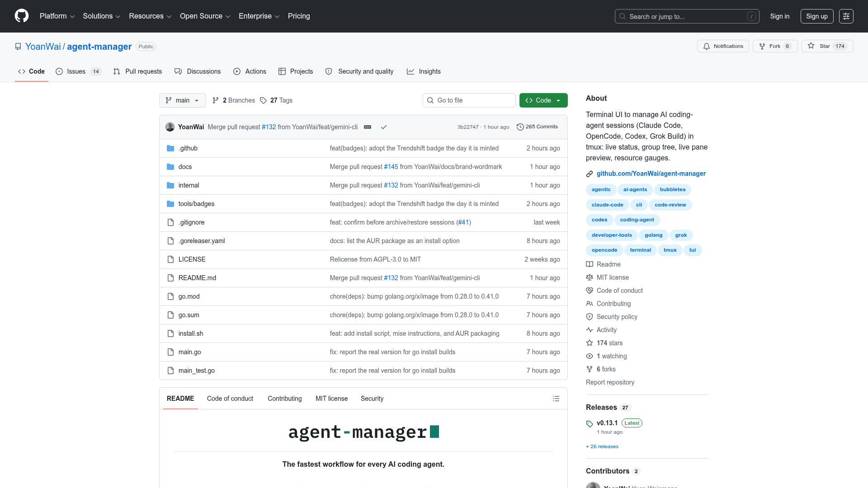Open the Enterprise dropdown

tap(259, 16)
